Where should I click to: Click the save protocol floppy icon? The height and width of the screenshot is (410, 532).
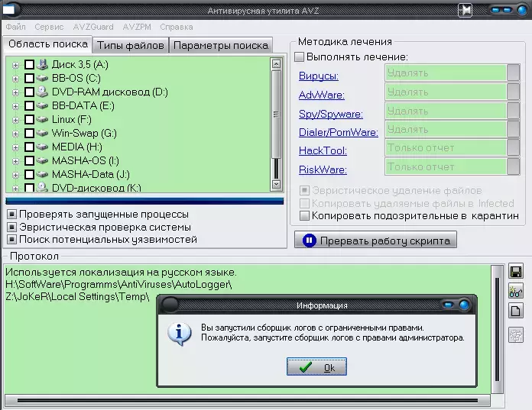point(516,272)
